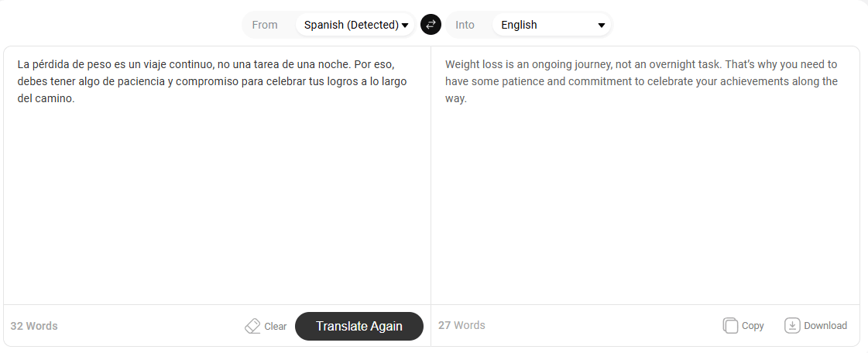Click the Copy translation icon
Image resolution: width=868 pixels, height=353 pixels.
click(x=730, y=326)
